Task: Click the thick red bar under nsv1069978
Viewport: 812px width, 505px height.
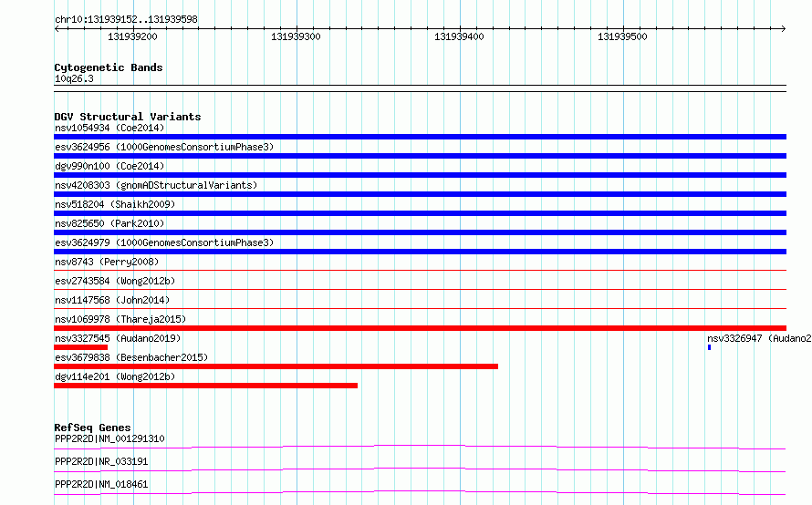Action: click(420, 328)
